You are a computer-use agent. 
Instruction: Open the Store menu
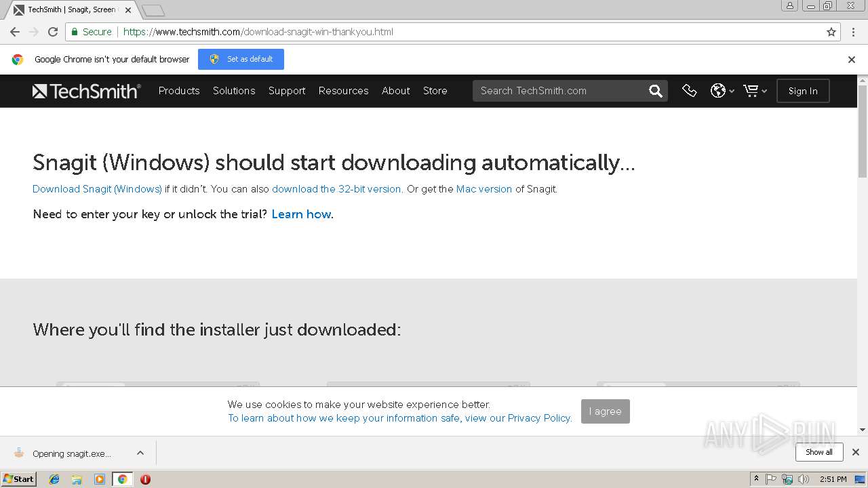[435, 91]
